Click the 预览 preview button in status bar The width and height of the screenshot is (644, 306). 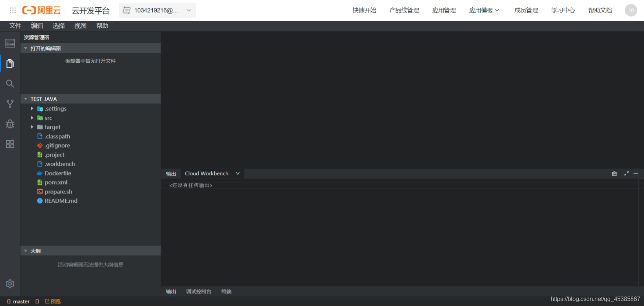point(53,301)
